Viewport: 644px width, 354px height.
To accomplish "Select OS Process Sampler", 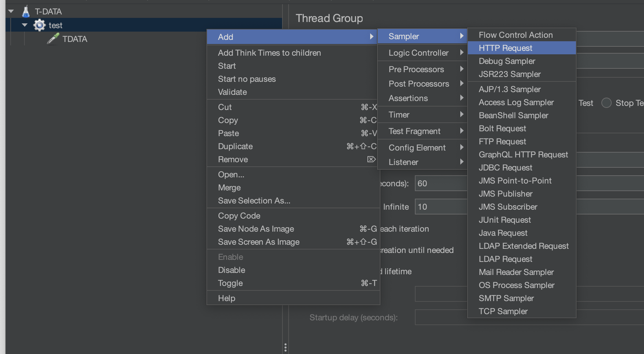I will [522, 285].
